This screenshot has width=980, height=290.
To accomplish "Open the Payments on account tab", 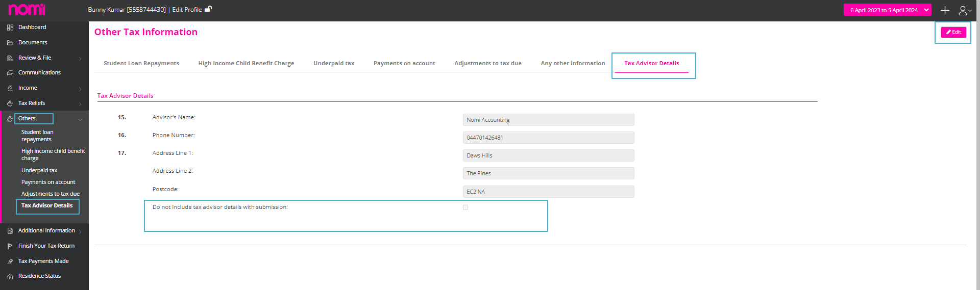I will 404,63.
